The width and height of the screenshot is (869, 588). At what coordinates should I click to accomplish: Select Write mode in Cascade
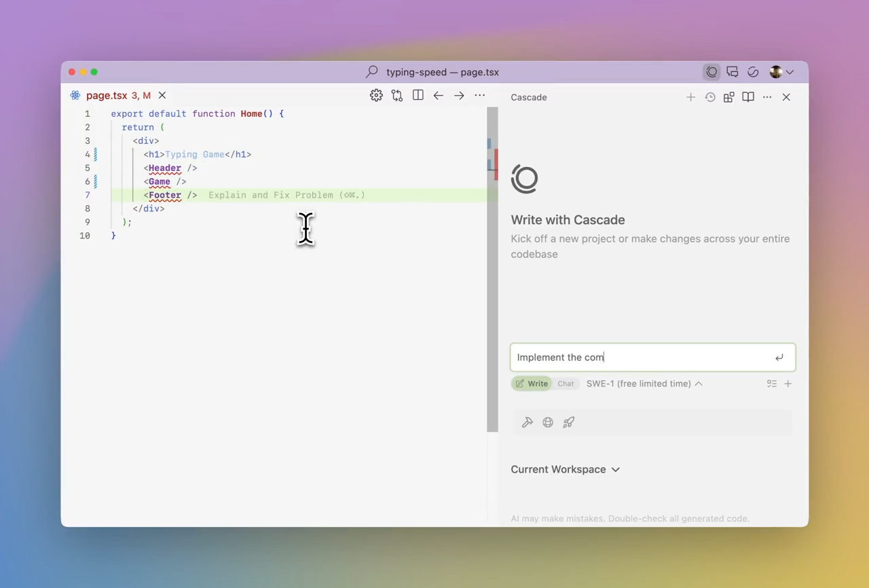pos(531,384)
